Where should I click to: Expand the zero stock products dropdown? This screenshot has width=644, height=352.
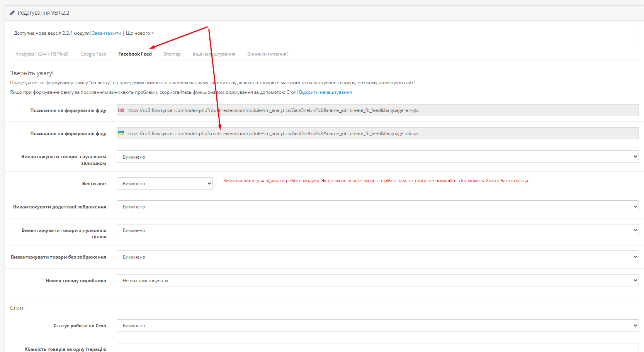pyautogui.click(x=377, y=157)
